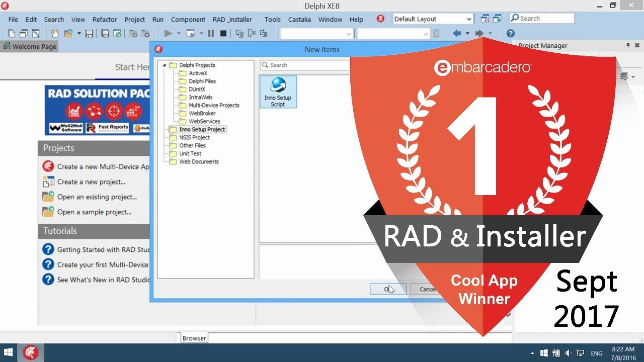Click the Pause toolbar icon
The width and height of the screenshot is (644, 362).
(x=211, y=34)
